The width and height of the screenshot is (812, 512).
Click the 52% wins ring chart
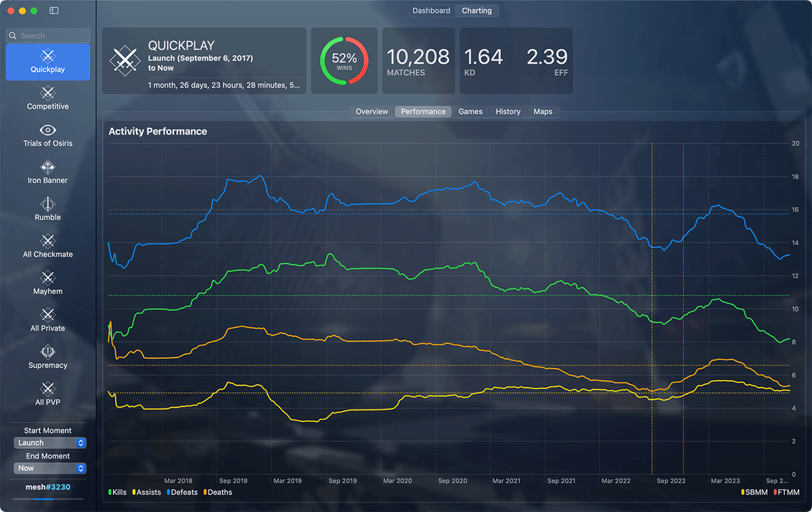pos(344,61)
